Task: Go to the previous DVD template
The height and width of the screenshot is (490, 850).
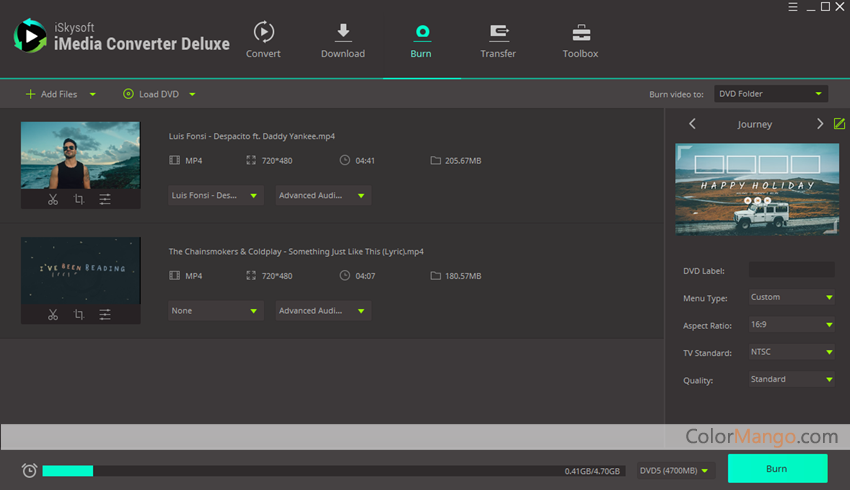Action: pos(692,124)
